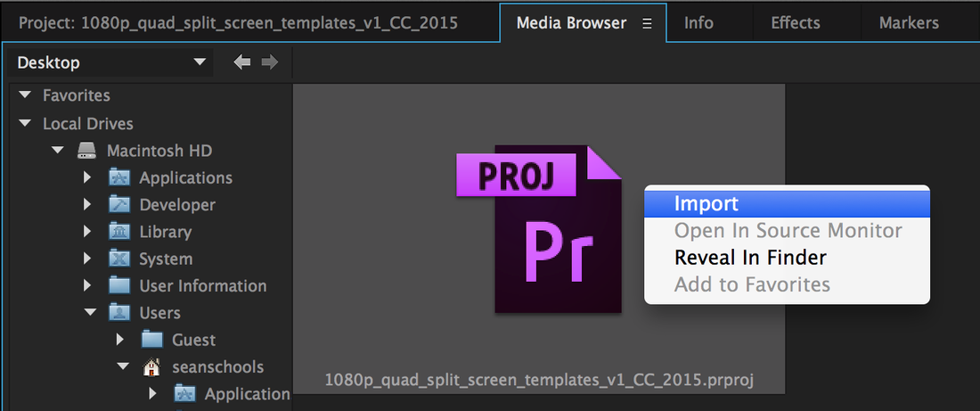Open the Desktop location dropdown
The width and height of the screenshot is (980, 411).
[x=111, y=62]
